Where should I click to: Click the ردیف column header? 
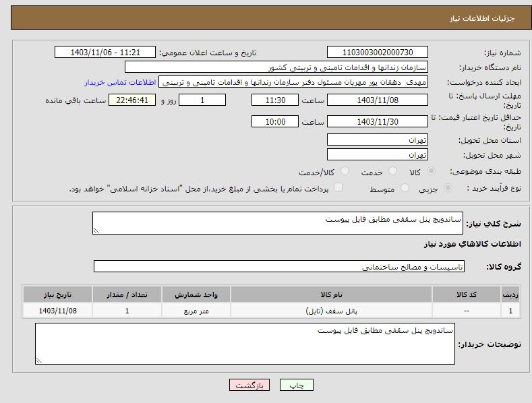click(510, 294)
